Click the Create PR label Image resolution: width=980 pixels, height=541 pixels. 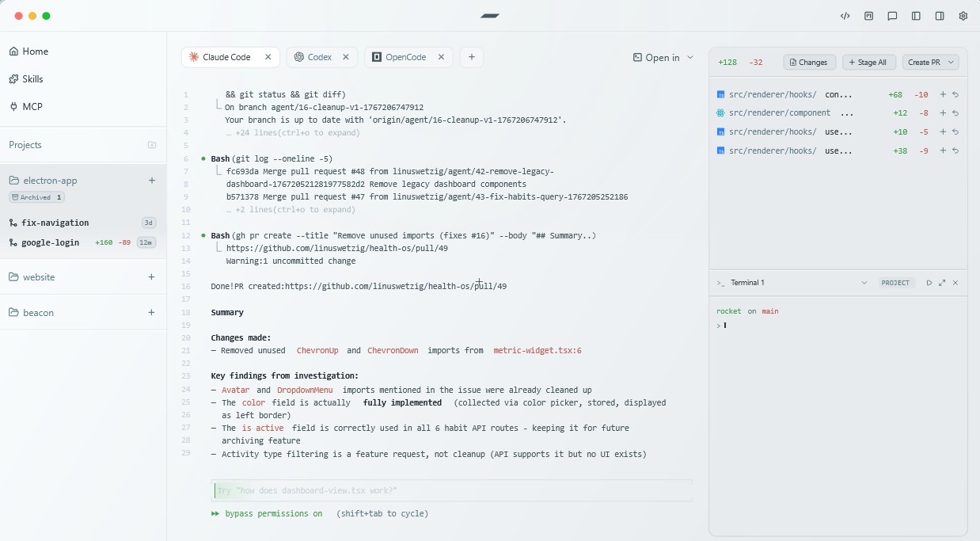tap(924, 62)
